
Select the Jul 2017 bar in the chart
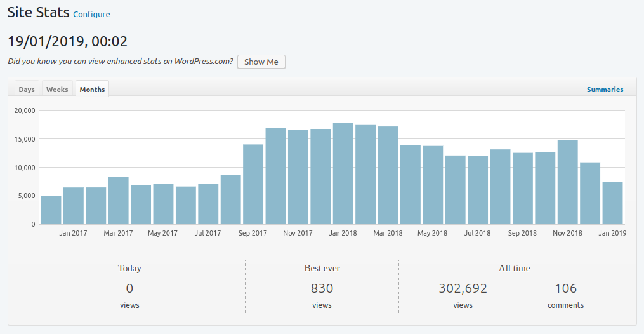208,204
